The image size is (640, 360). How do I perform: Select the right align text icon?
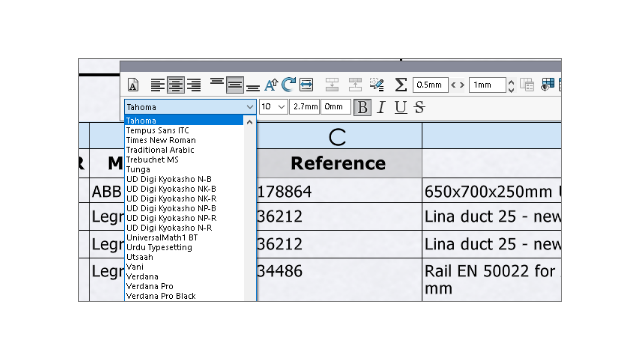click(x=194, y=85)
